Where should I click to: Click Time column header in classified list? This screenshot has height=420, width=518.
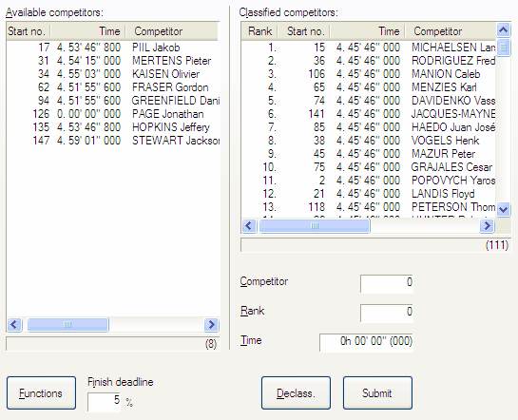tap(368, 31)
